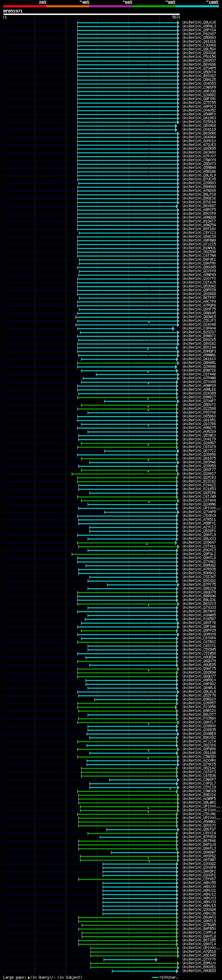Viewport: 222px width, 980px height.
Task: Open hit UniRef100_A9PAL3
Action: (199, 26)
